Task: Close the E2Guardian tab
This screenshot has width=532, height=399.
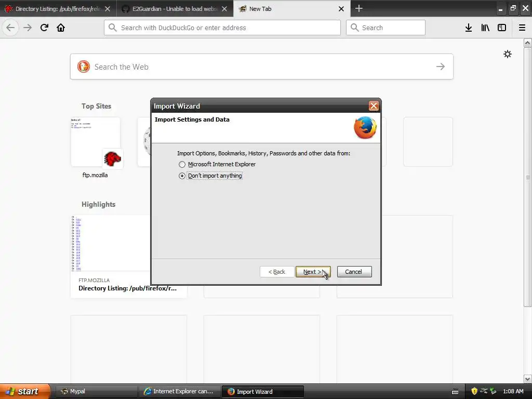Action: [224, 9]
